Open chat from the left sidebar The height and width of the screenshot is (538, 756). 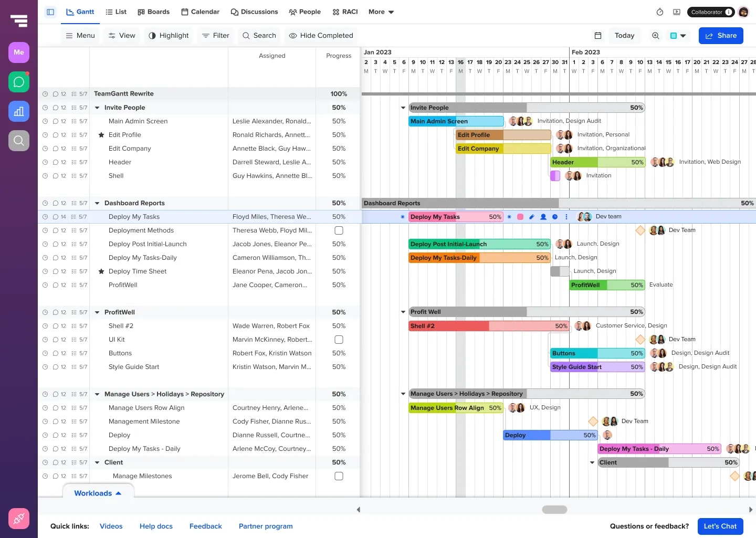coord(18,82)
